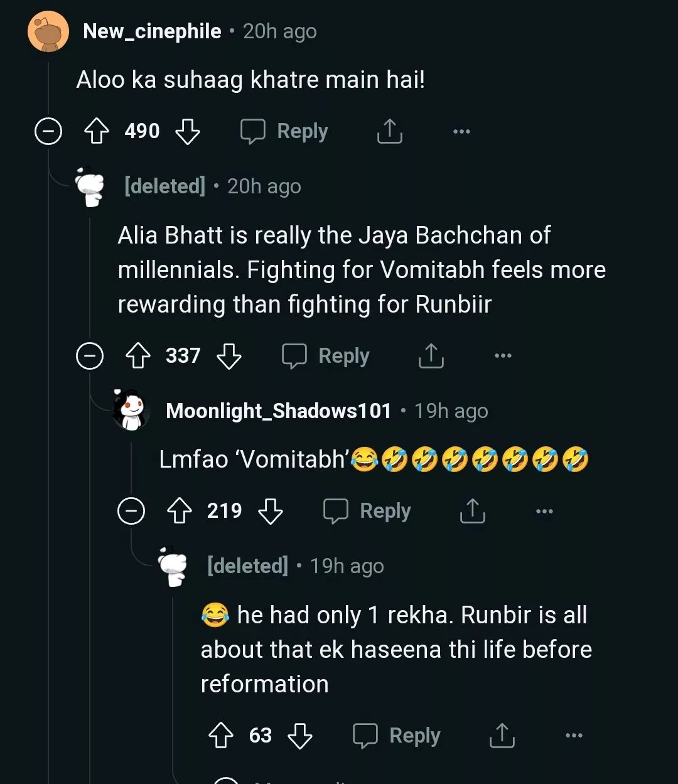Screen dimensions: 678x784
Task: Reply to New_cinephile's comment
Action: (284, 132)
